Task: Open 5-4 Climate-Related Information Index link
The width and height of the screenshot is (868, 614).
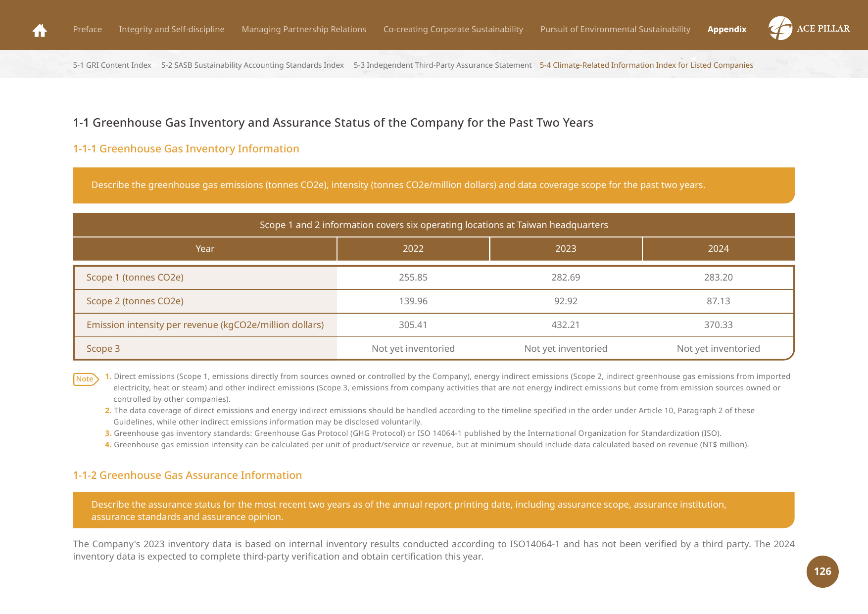Action: pos(646,65)
